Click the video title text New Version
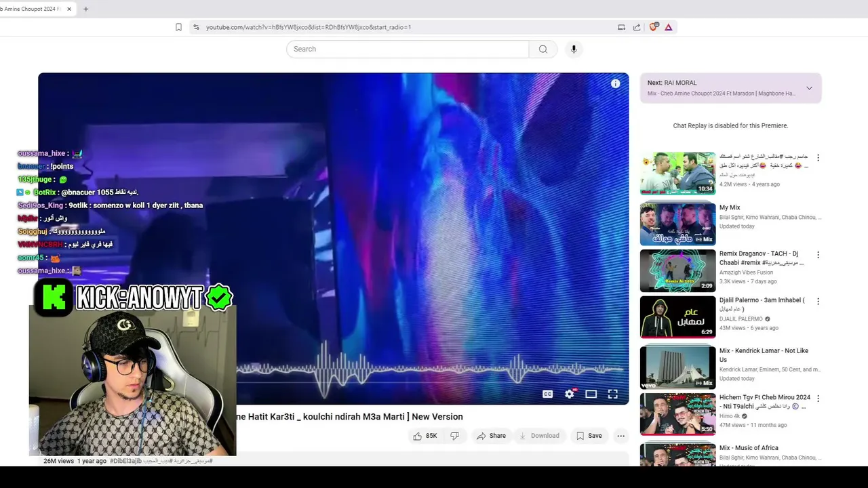 coord(437,417)
